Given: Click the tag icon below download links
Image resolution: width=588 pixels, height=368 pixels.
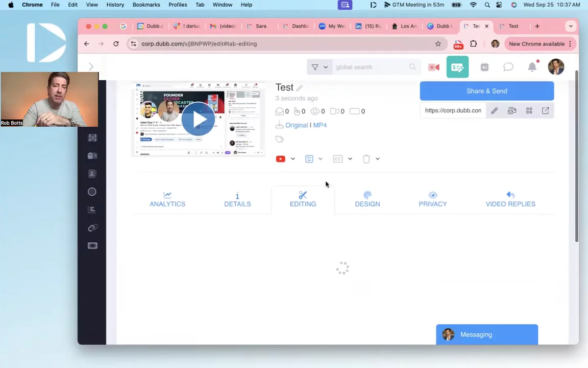Looking at the screenshot, I should coord(279,140).
